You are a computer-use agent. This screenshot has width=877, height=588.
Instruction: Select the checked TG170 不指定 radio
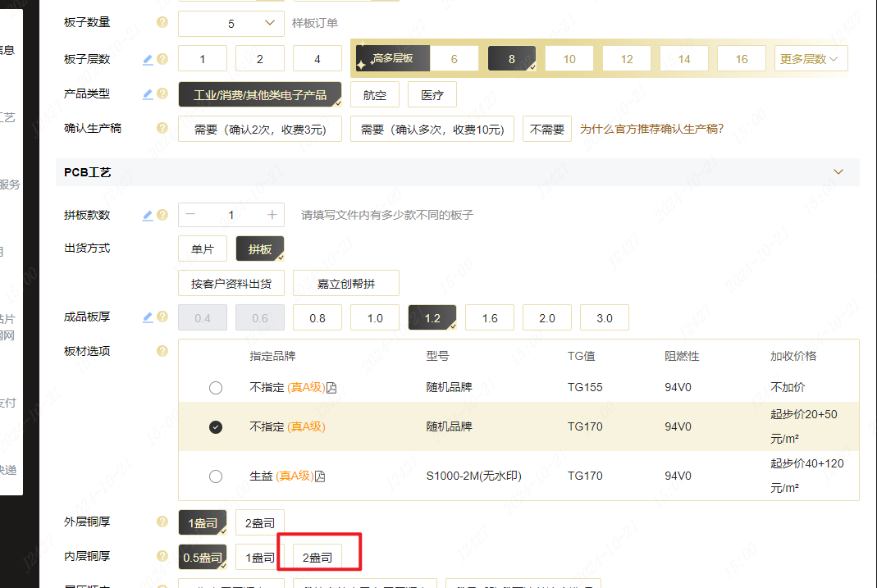coord(216,427)
